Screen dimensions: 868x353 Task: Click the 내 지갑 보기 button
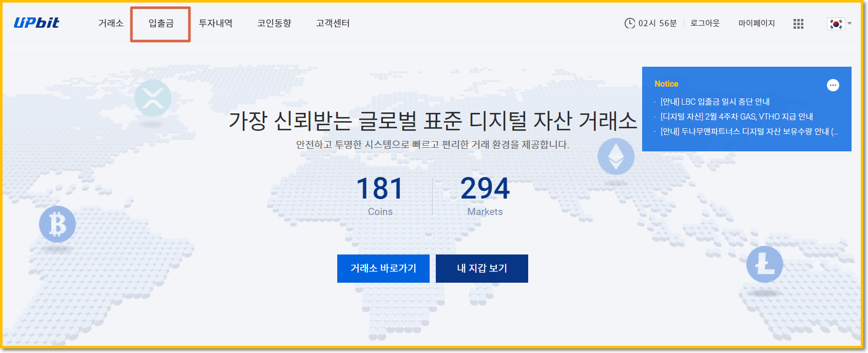click(x=482, y=268)
